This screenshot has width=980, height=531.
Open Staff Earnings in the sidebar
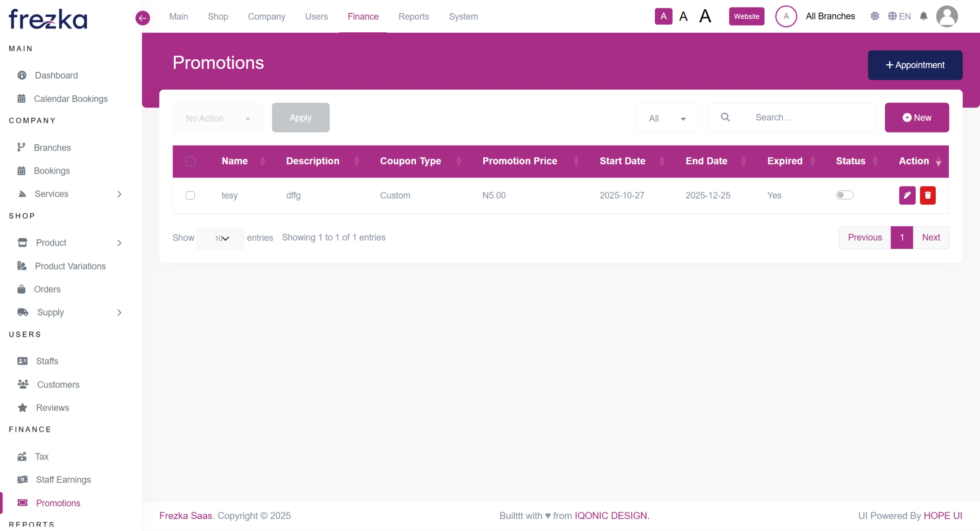click(63, 480)
